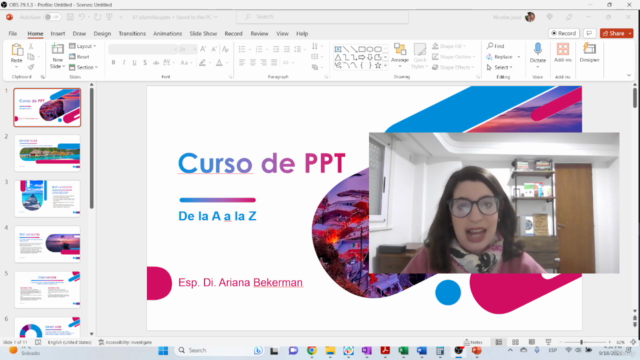The height and width of the screenshot is (360, 640).
Task: Toggle Align Right paragraph alignment
Action: (x=263, y=62)
